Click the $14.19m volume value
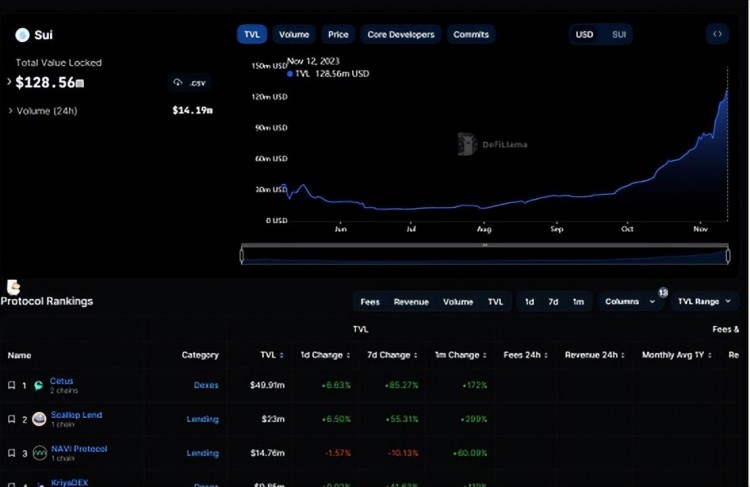 click(x=193, y=111)
